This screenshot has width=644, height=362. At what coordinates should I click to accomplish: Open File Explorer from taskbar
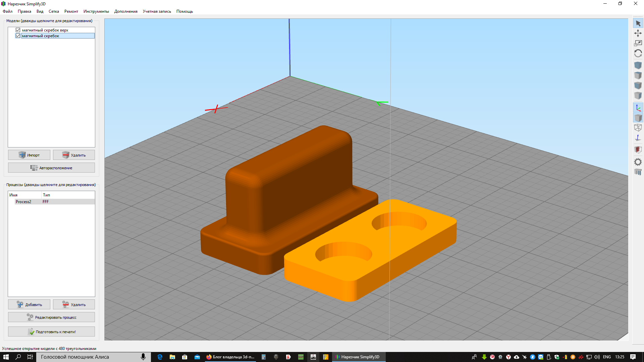click(x=172, y=357)
